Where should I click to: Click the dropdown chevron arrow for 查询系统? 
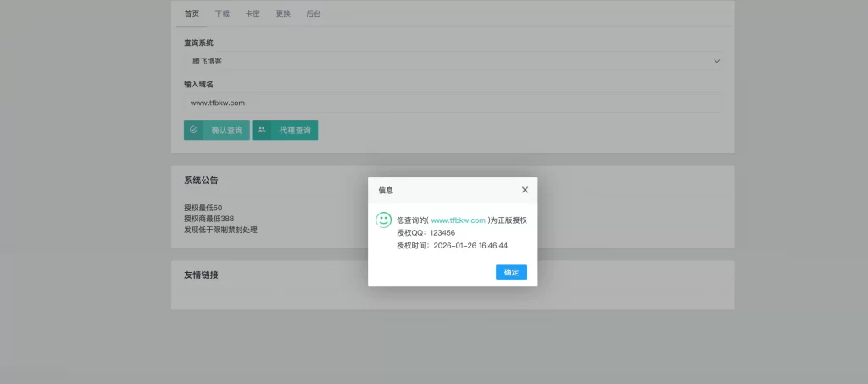tap(716, 61)
